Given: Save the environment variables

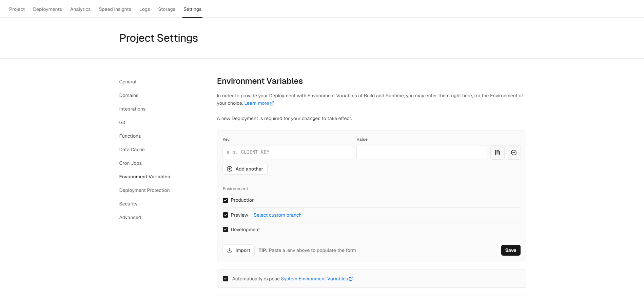Looking at the screenshot, I should pyautogui.click(x=510, y=250).
